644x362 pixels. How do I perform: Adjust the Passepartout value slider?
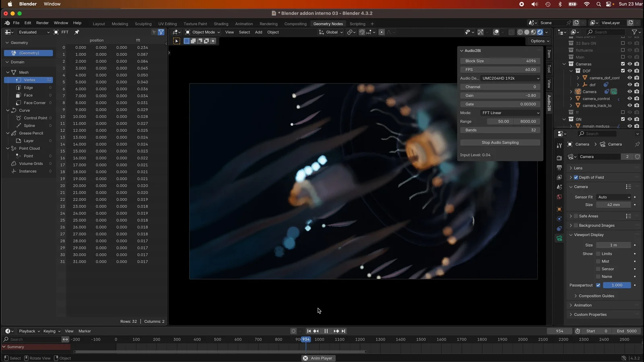(617, 285)
